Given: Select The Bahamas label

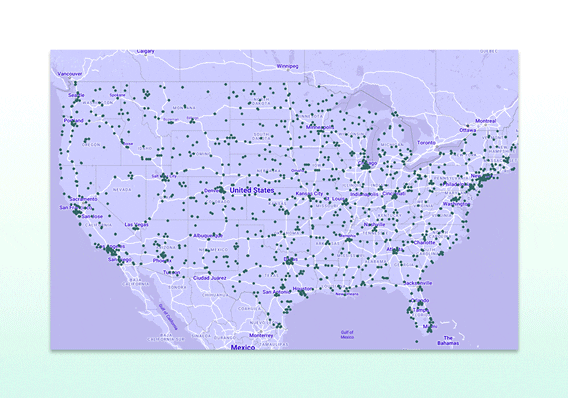Looking at the screenshot, I should pyautogui.click(x=448, y=340).
